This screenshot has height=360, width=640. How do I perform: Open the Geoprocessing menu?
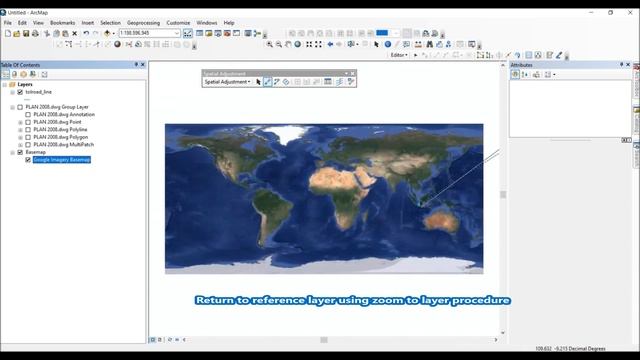143,23
